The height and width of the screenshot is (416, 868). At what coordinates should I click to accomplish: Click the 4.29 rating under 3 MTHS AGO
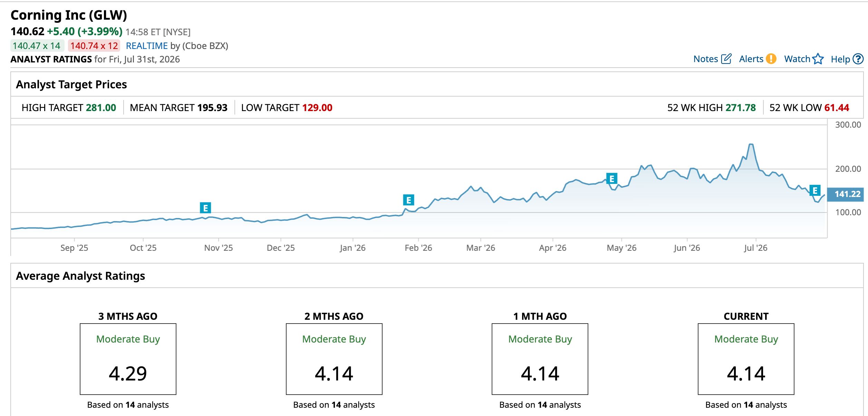(x=128, y=374)
